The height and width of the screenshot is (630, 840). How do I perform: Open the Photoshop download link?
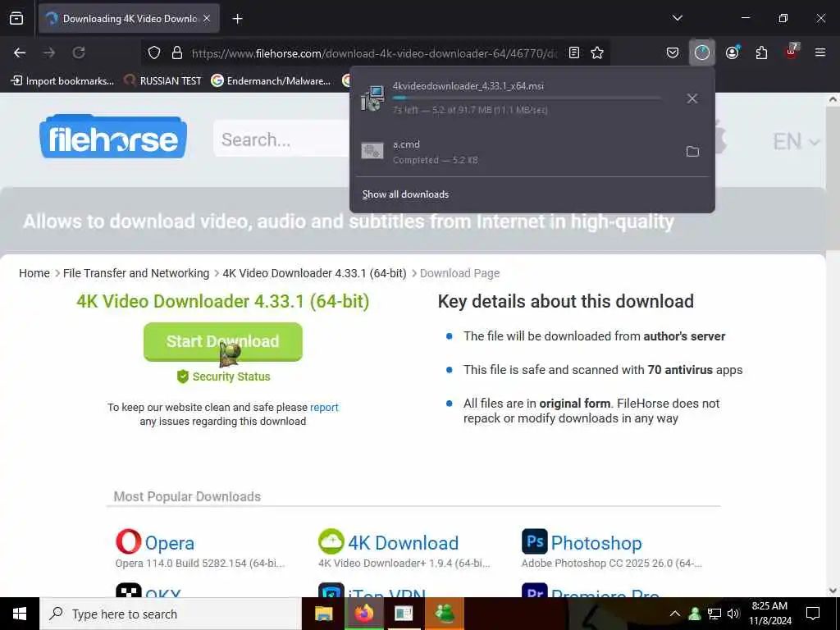click(x=596, y=543)
